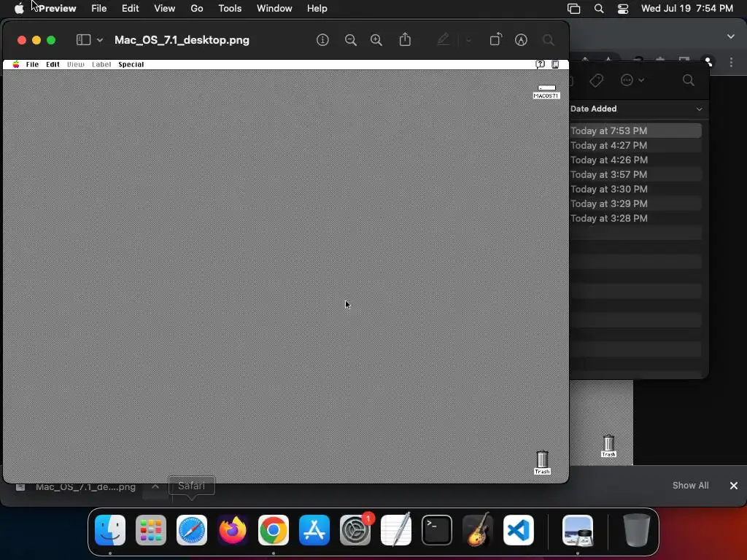Launch Google Chrome from the Dock
Screen dimensions: 747x560
pos(274,530)
